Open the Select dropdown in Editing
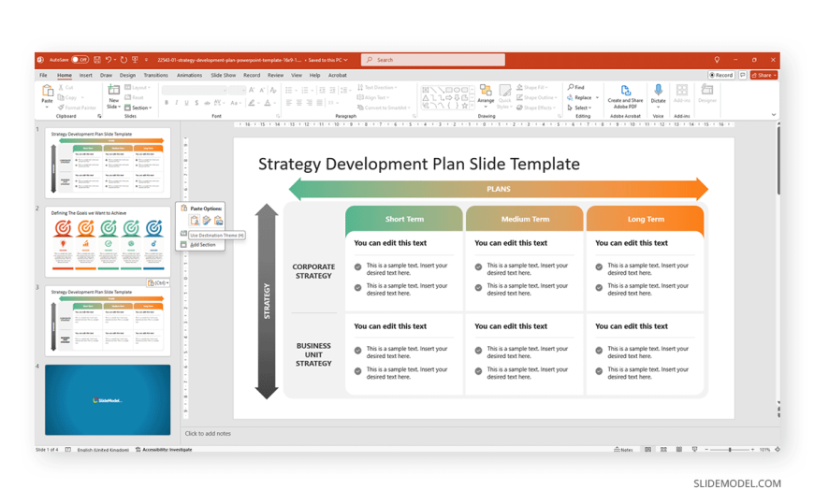 pos(579,108)
